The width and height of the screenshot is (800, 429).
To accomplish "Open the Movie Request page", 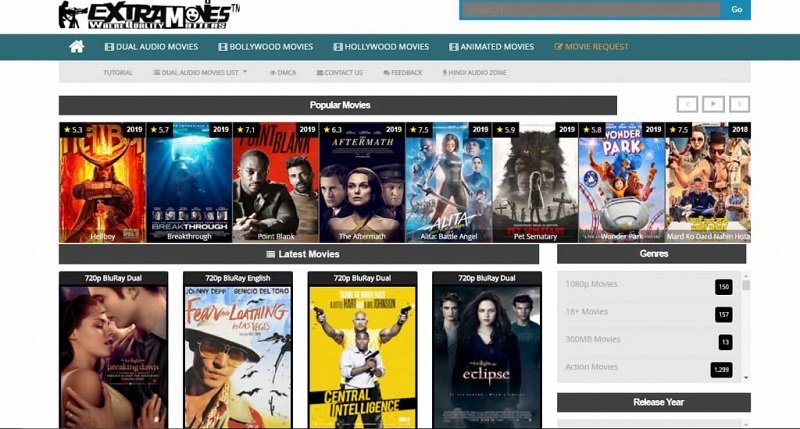I will (x=591, y=47).
